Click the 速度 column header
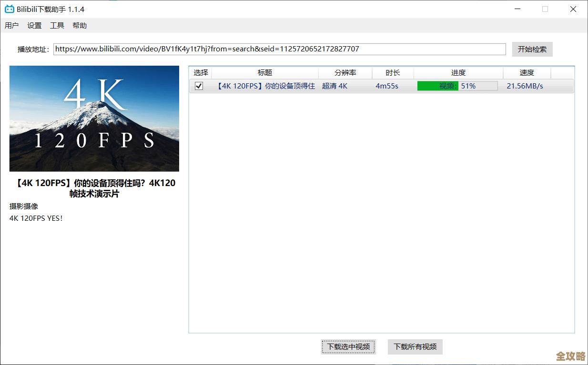The image size is (588, 365). (x=527, y=72)
